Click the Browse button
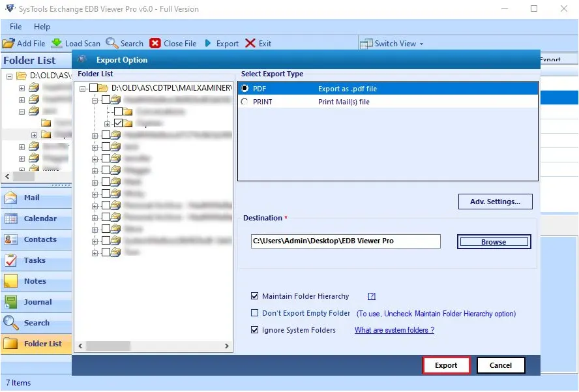Screen dimensions: 579x392 tap(494, 242)
